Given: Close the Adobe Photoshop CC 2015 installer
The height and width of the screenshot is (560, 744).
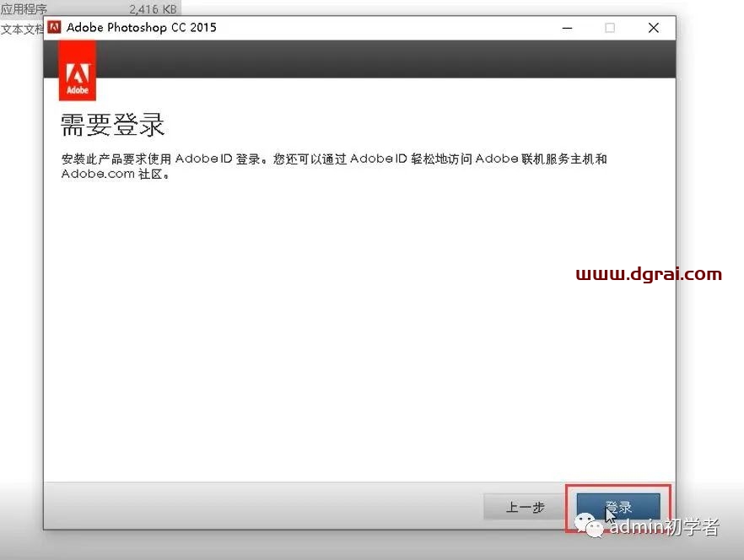Looking at the screenshot, I should pyautogui.click(x=654, y=28).
